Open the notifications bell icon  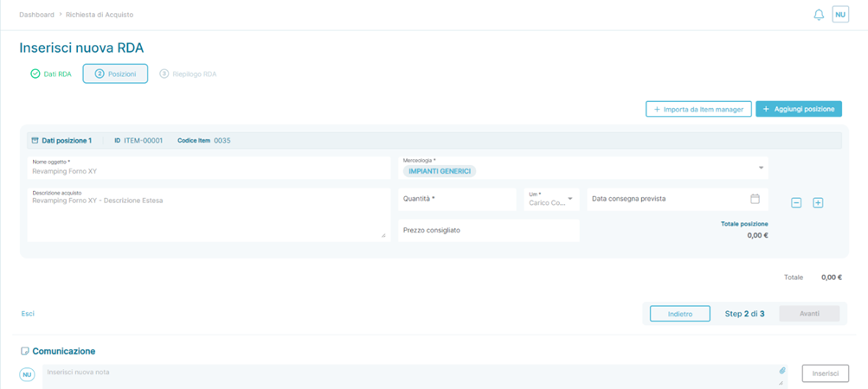819,15
